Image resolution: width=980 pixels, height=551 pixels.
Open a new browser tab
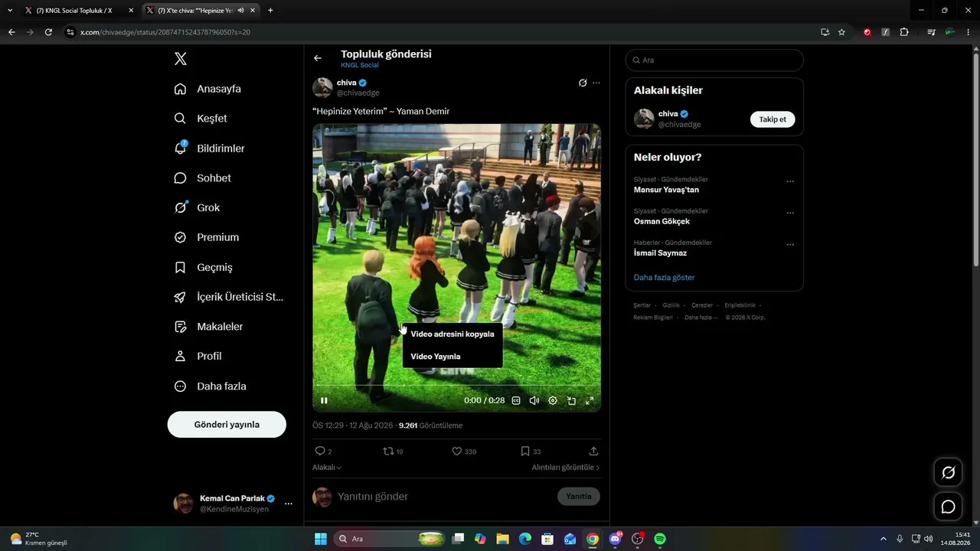tap(270, 11)
